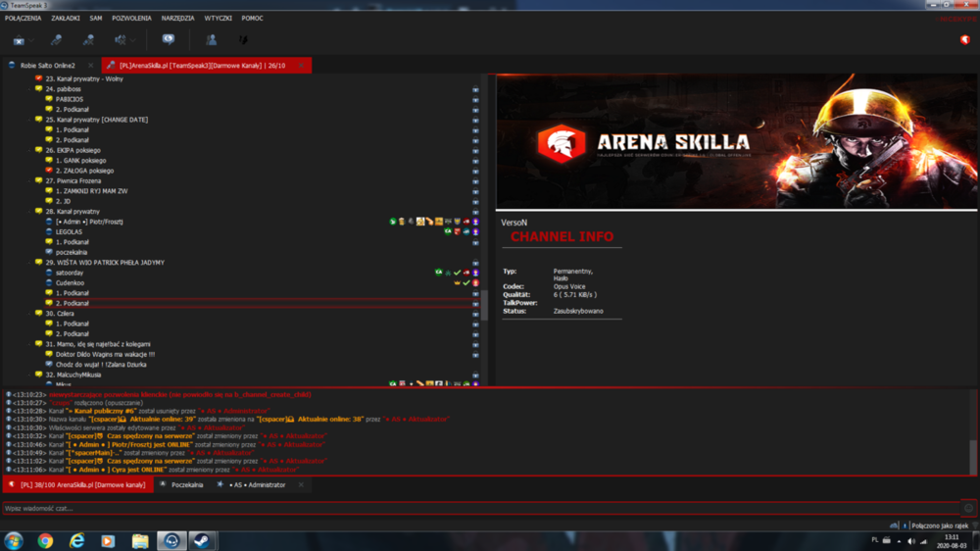The image size is (980, 551).
Task: Open the POZWOLENIA menu
Action: click(x=131, y=18)
